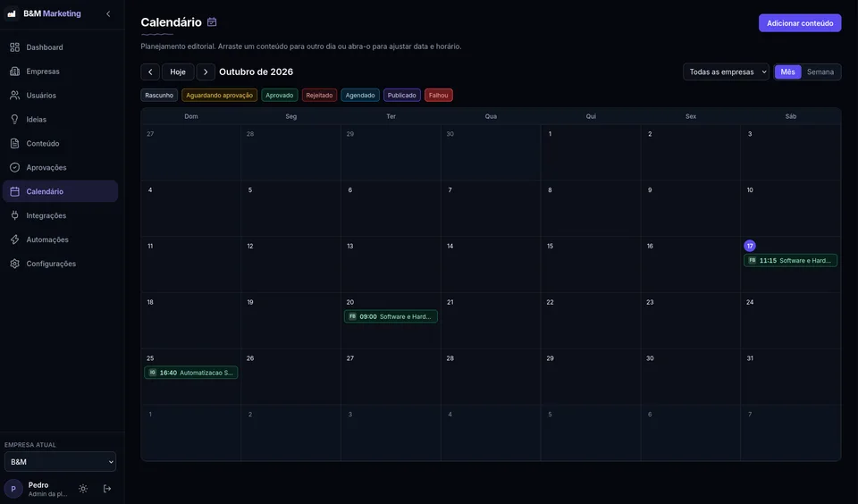Viewport: 858px width, 504px height.
Task: Click the Ideias lightbulb icon
Action: (15, 119)
